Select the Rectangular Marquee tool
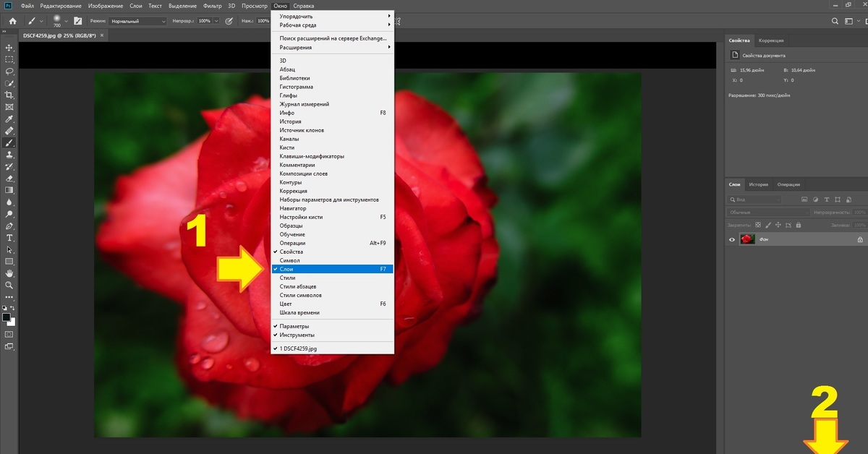Screen dimensions: 868x454 tap(9, 59)
